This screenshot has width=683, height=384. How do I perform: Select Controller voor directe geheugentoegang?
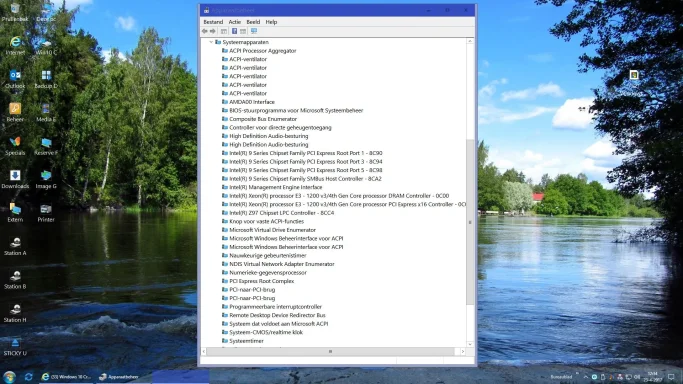click(x=280, y=128)
